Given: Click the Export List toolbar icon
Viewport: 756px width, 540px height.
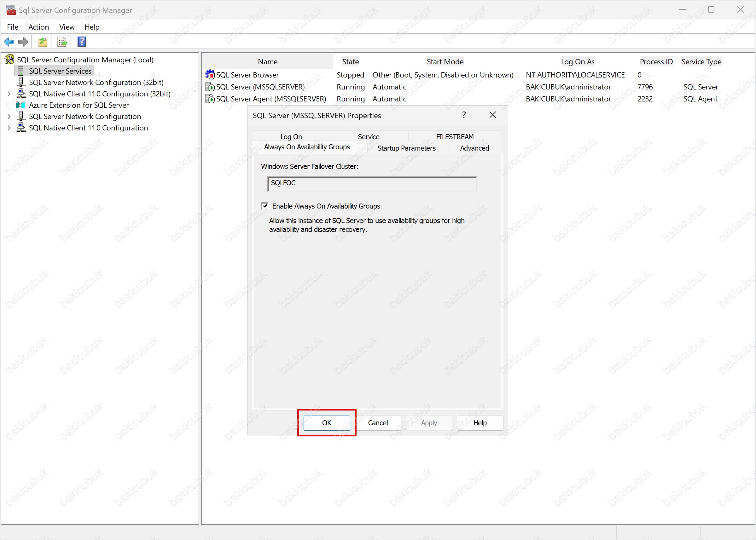Looking at the screenshot, I should tap(62, 42).
